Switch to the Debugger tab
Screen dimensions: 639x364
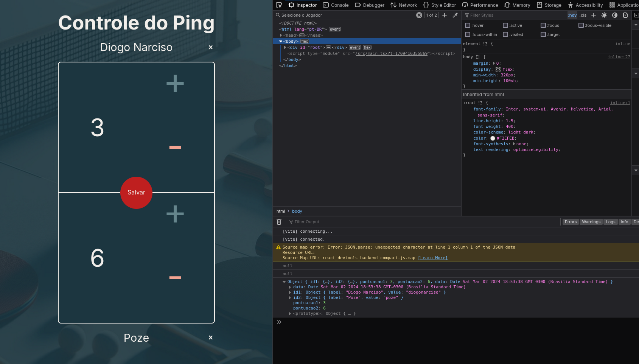pyautogui.click(x=370, y=5)
